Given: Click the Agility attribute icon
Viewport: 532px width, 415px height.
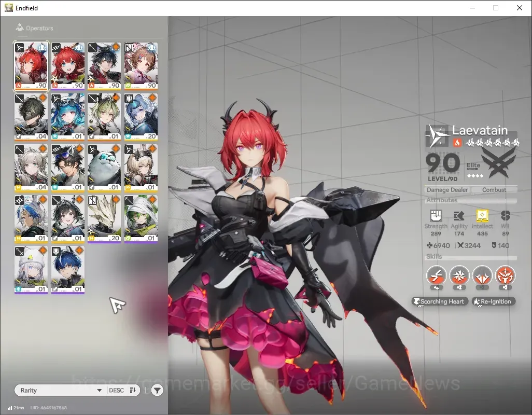Looking at the screenshot, I should coord(459,215).
